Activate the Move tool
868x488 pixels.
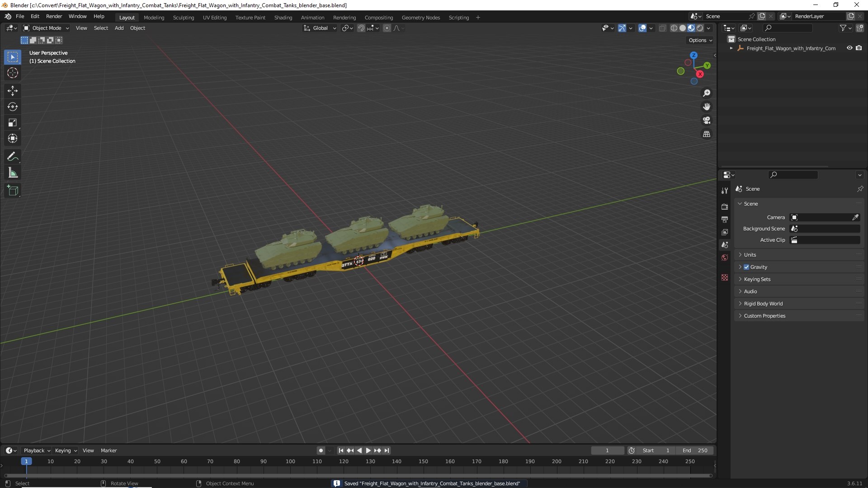(x=13, y=91)
